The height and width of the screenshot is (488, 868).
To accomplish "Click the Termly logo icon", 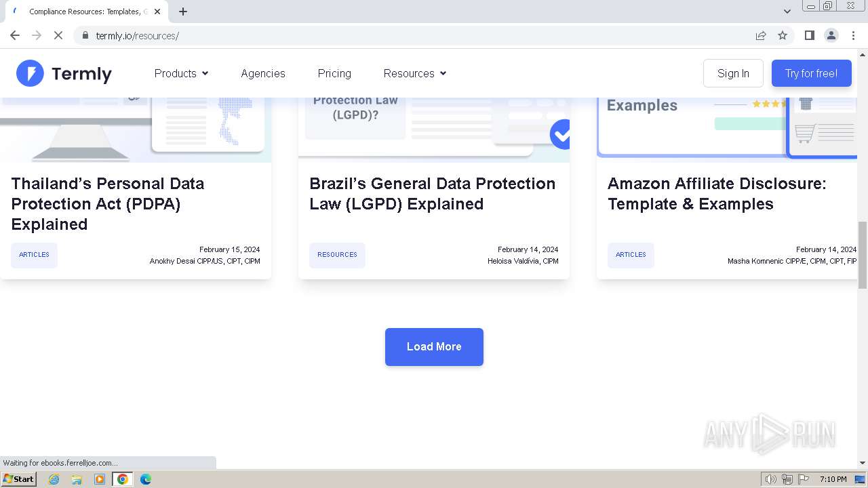I will (x=30, y=73).
